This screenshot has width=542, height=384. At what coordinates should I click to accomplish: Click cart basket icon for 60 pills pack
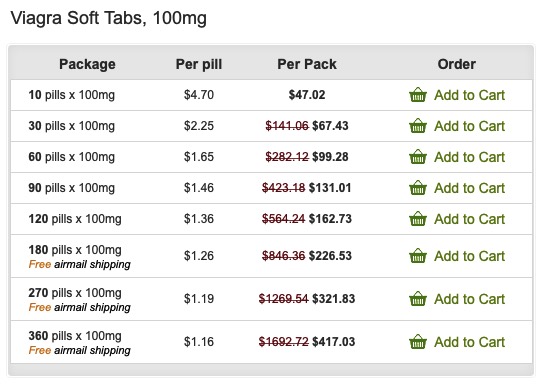[418, 157]
